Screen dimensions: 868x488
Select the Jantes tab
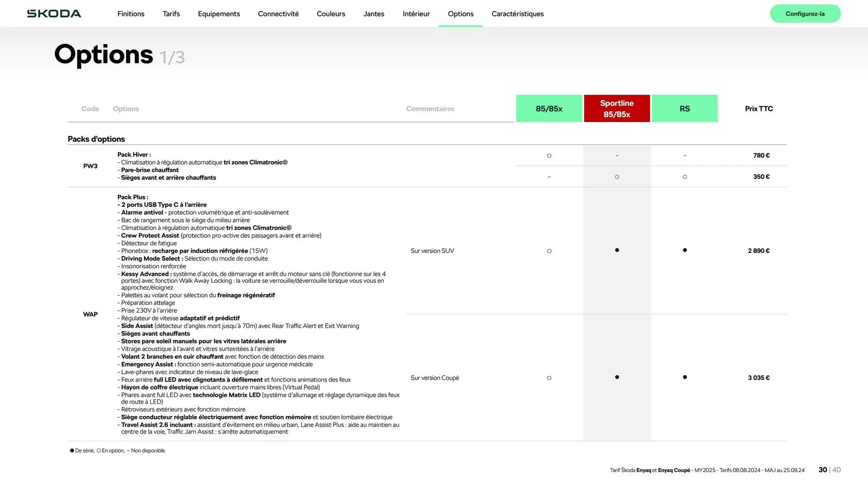373,14
